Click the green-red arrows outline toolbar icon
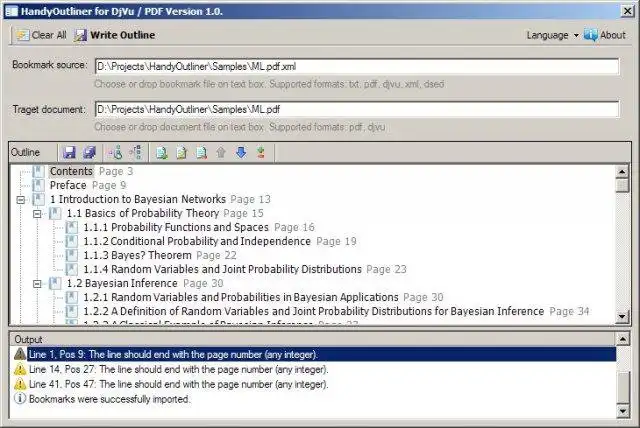 (261, 153)
